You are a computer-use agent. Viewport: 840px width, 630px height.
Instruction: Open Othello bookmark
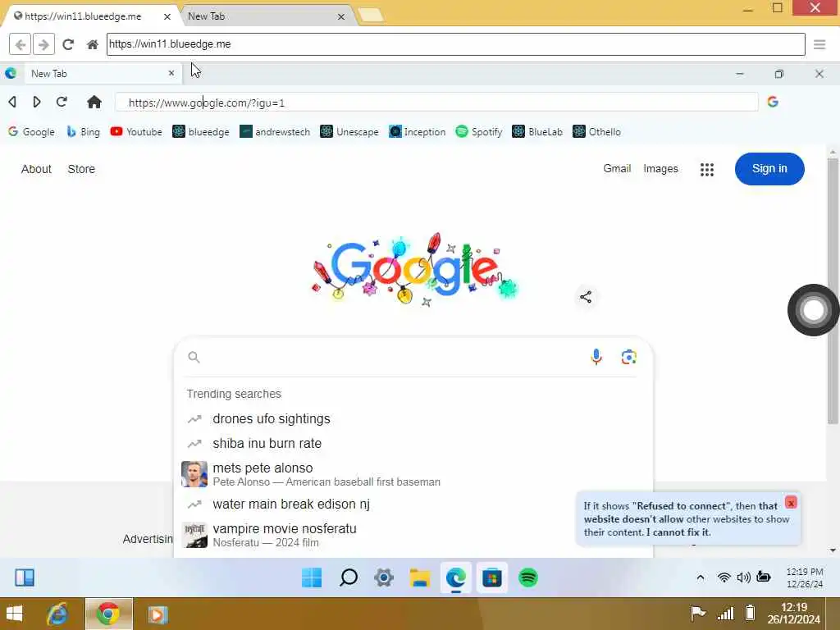tap(597, 132)
